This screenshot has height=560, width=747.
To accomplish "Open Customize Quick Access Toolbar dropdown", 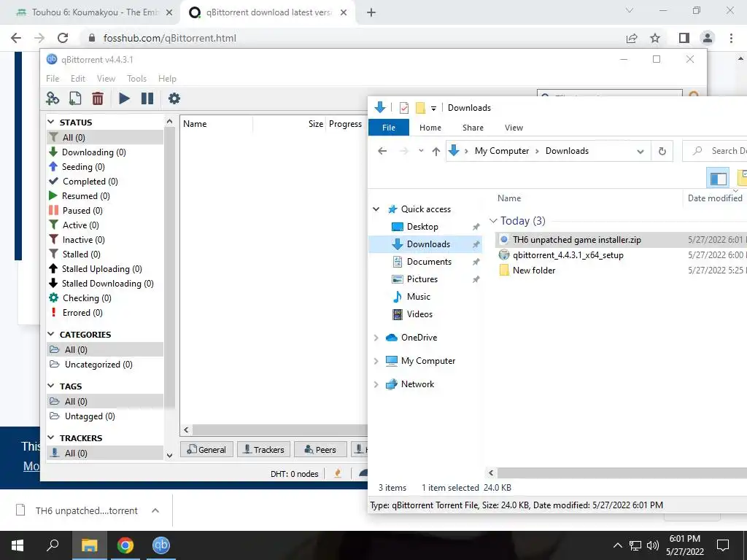I will point(433,108).
